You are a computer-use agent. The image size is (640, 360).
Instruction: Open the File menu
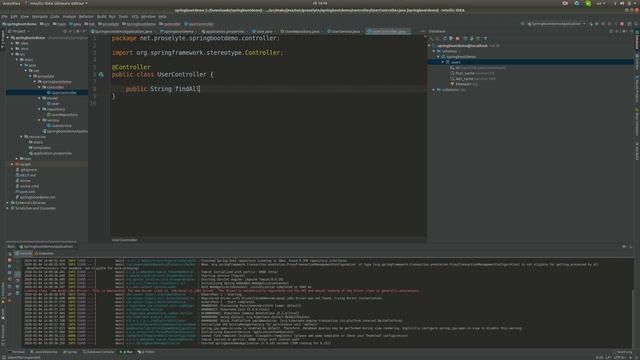click(x=4, y=17)
